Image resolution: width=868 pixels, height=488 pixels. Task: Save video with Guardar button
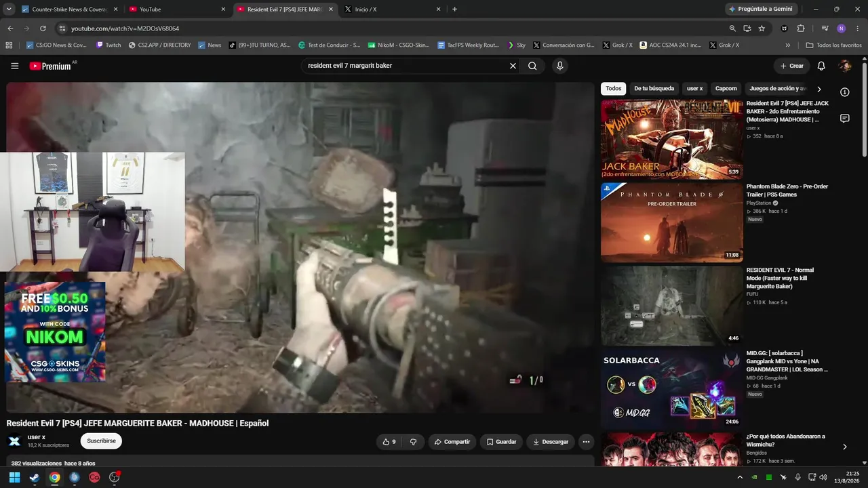click(501, 442)
